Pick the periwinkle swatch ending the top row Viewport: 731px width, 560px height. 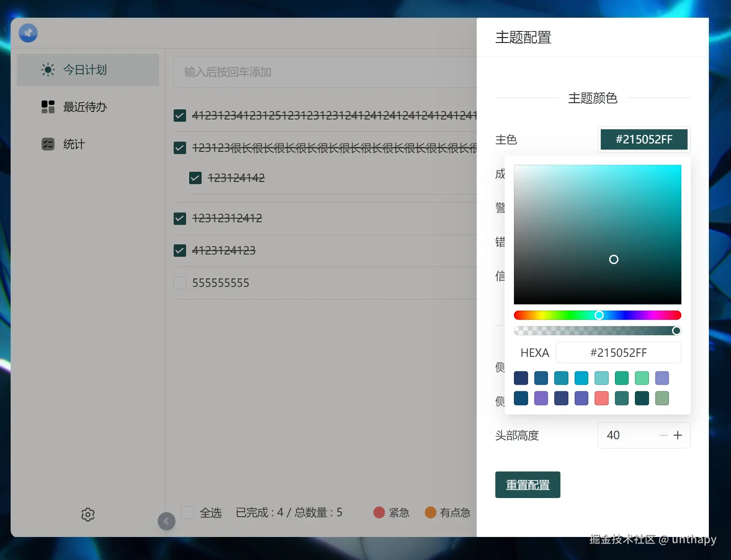(x=662, y=378)
